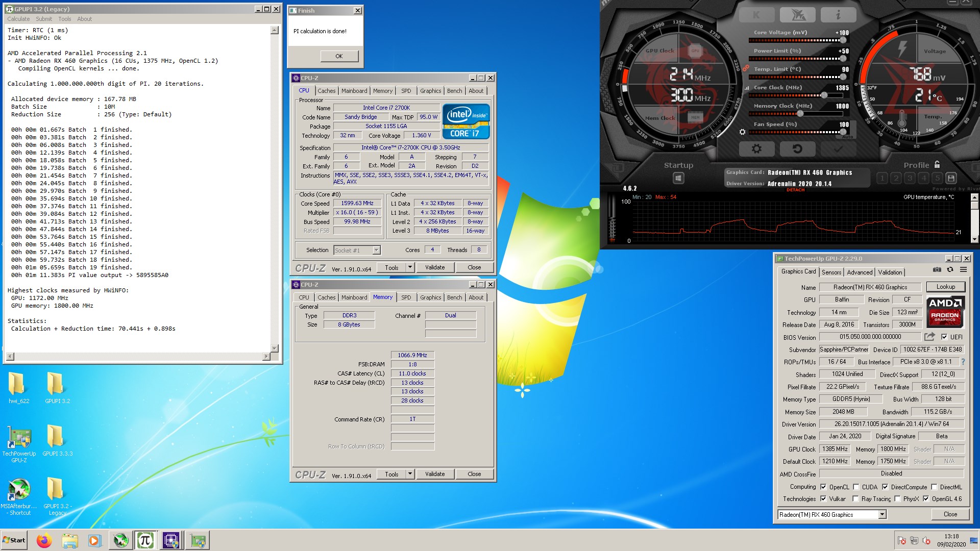Toggle the DirectCompute checkbox in GPU-Z
Image resolution: width=980 pixels, height=551 pixels.
click(x=885, y=487)
